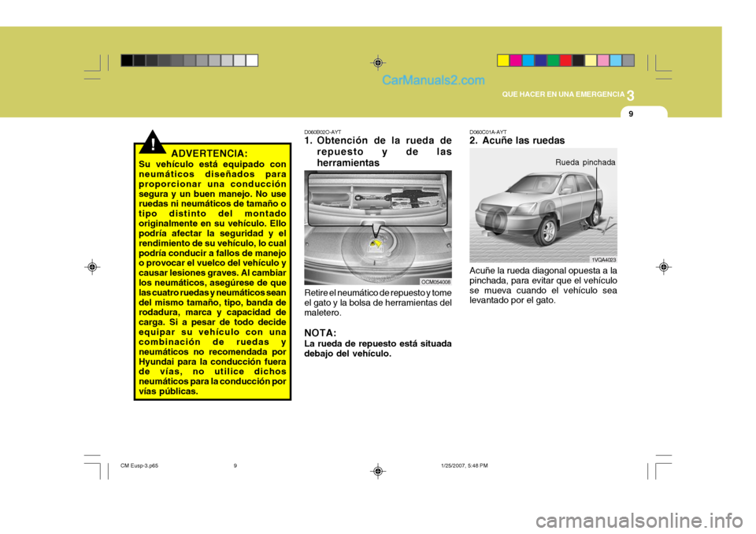Screen dimensions: 756x534
Task: Click the right margin registration crosshair mark
Action: [663, 267]
